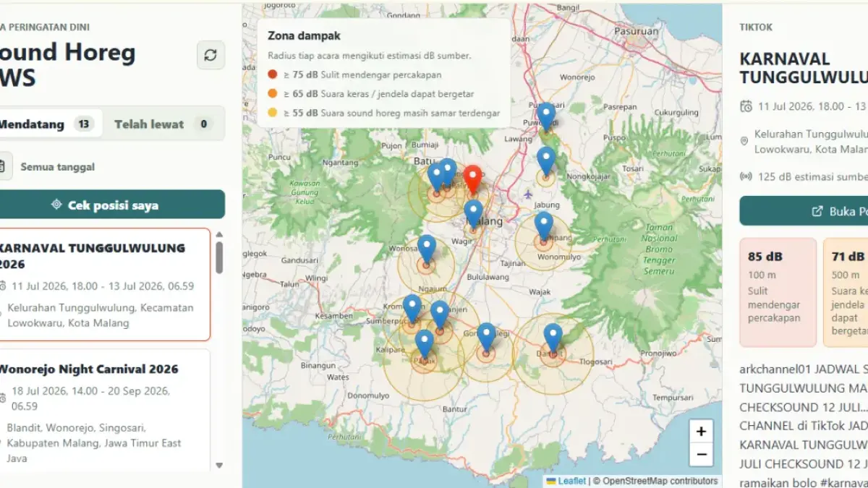Click the 71 dB impact card
868x488 pixels.
tap(846, 293)
